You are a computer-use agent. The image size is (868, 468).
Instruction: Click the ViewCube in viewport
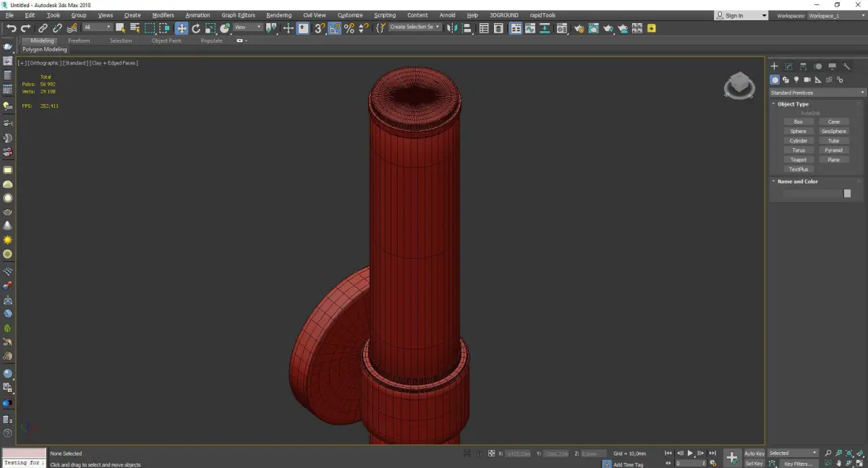click(739, 85)
